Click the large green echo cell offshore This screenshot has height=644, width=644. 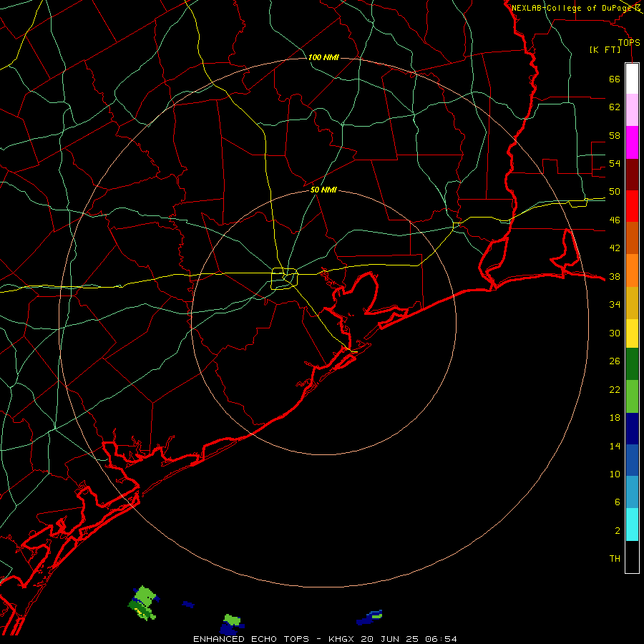tap(143, 602)
